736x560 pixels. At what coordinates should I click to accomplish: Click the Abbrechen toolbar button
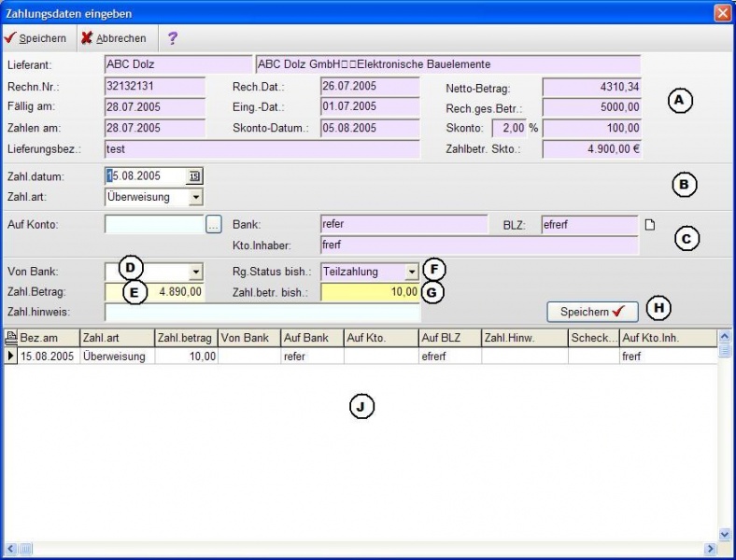tap(113, 38)
